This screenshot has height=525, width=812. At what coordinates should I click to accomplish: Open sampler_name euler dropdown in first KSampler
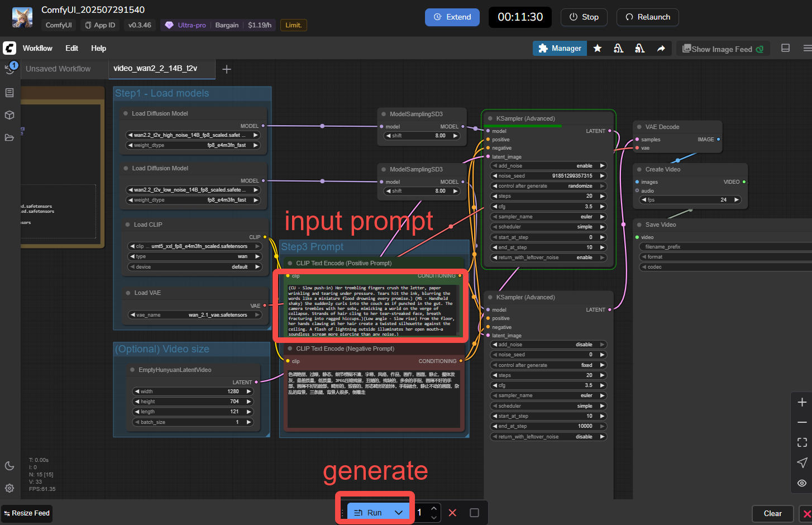tap(548, 217)
